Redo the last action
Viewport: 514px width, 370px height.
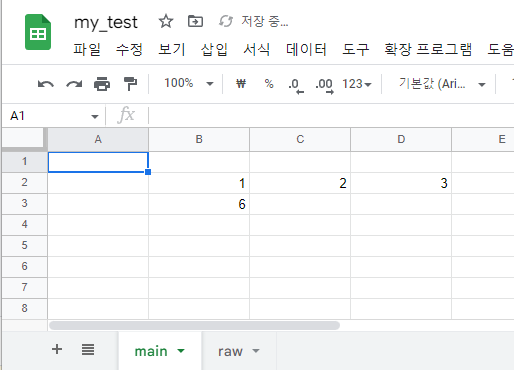click(74, 84)
